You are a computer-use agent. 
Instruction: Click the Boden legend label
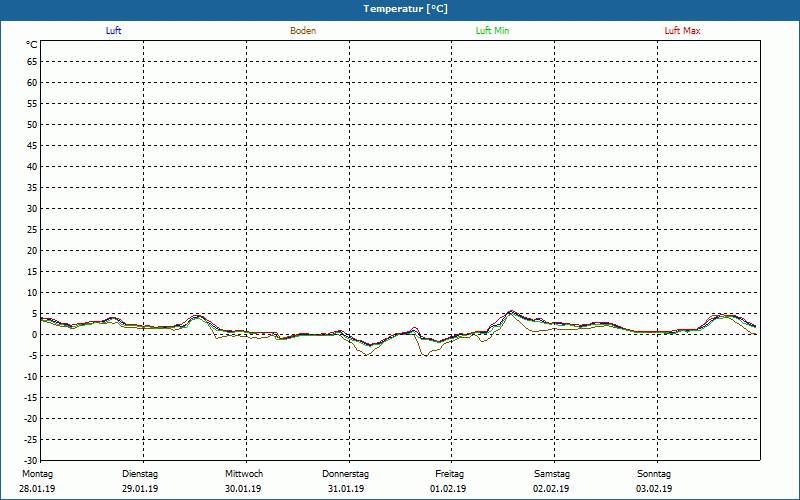[303, 31]
